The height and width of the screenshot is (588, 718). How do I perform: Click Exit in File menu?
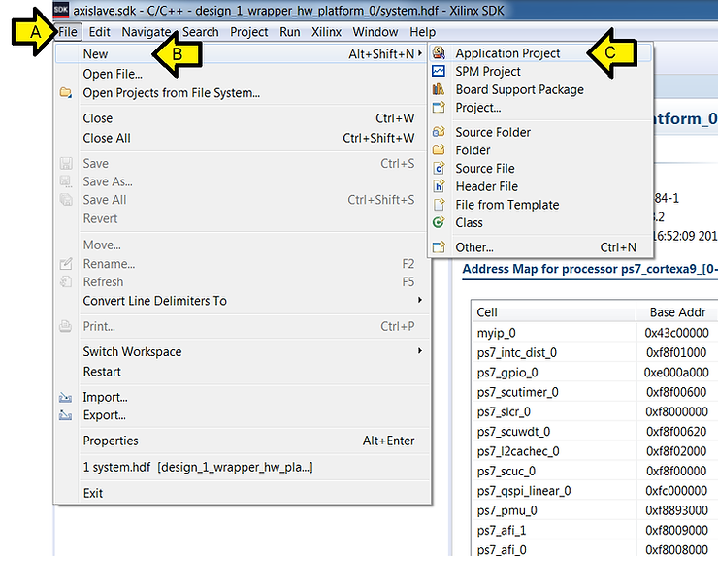pos(243,493)
